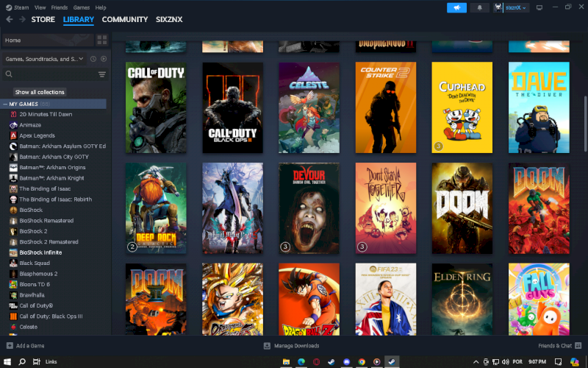The image size is (588, 368).
Task: Click the volume speaker tray icon
Action: [505, 361]
